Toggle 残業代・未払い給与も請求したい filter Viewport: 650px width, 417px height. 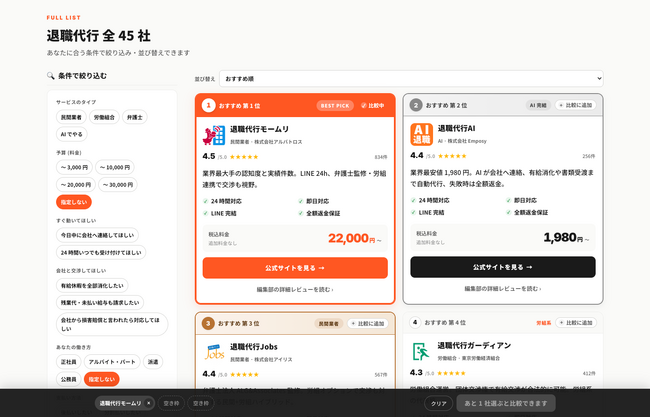click(100, 303)
